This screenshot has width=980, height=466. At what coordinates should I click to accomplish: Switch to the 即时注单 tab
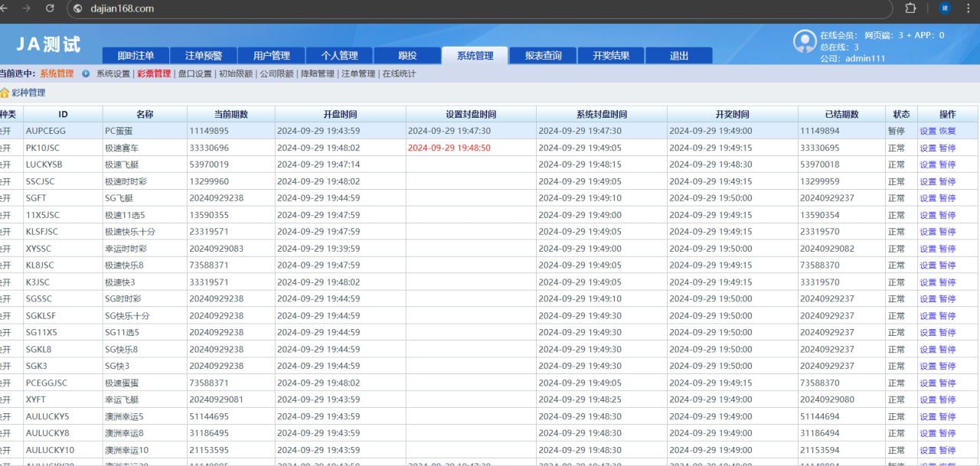tap(136, 56)
